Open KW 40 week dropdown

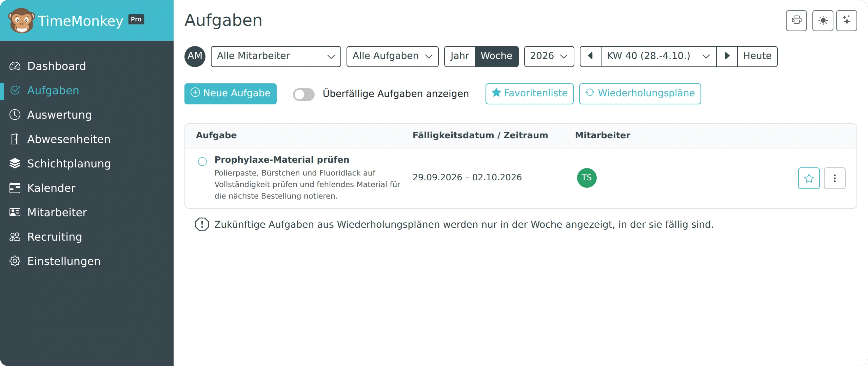(659, 56)
